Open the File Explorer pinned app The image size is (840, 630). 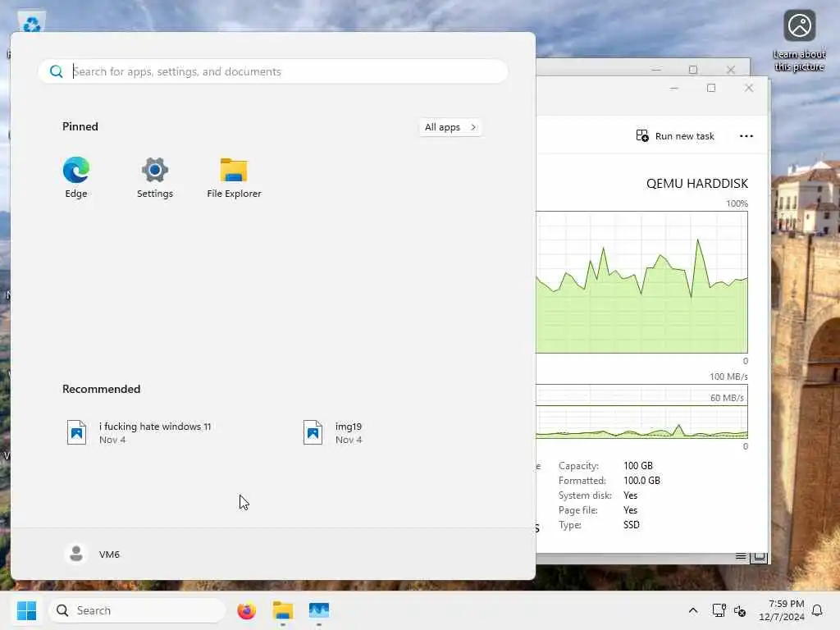pyautogui.click(x=234, y=178)
